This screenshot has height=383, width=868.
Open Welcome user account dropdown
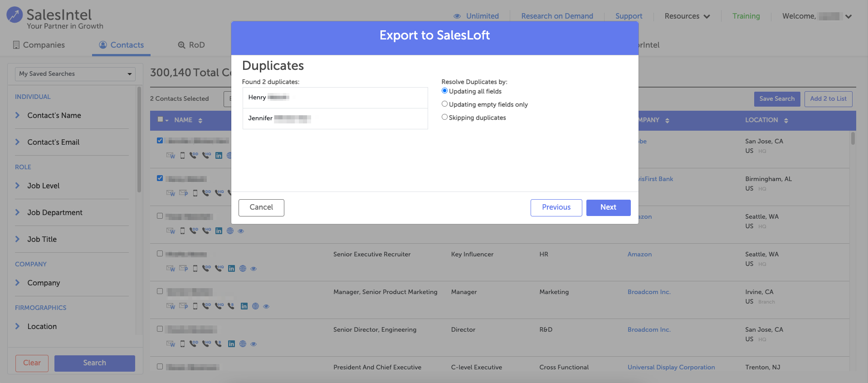point(817,16)
